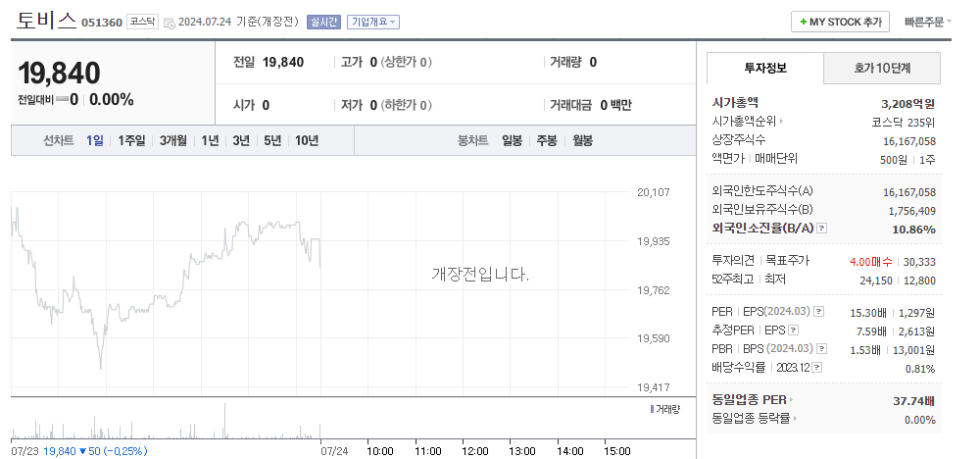The width and height of the screenshot is (980, 459).
Task: Click the 12:00 marker on the time axis
Action: [475, 451]
